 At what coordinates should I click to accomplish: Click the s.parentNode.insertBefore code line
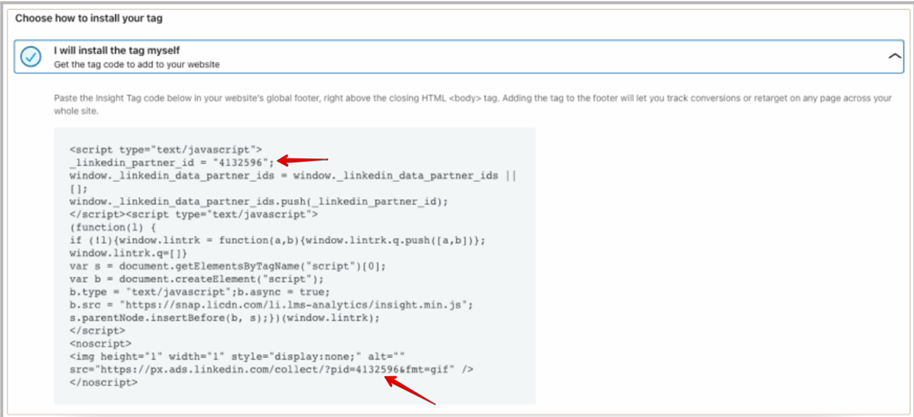224,318
